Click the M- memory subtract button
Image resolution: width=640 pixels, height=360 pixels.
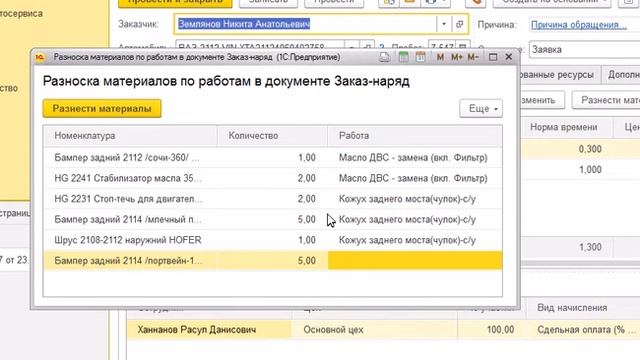click(473, 57)
